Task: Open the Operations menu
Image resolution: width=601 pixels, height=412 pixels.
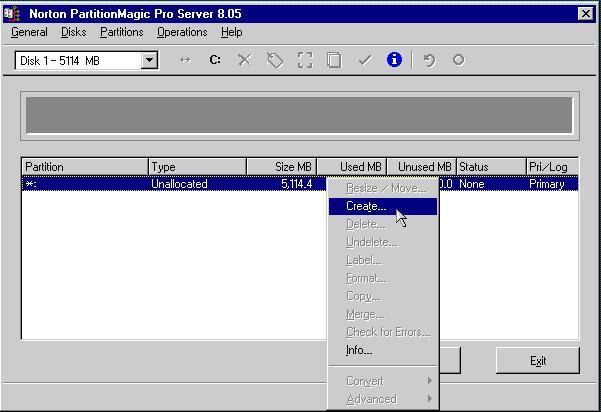Action: coord(182,32)
